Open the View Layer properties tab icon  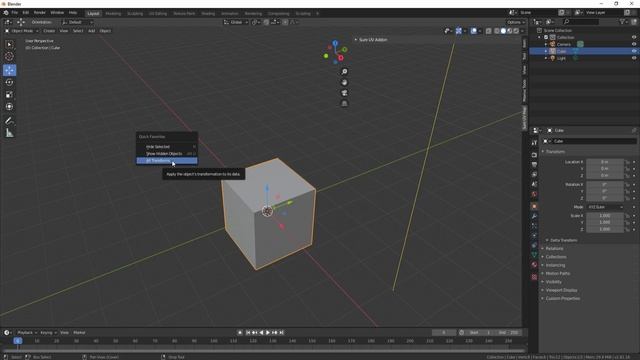534,174
